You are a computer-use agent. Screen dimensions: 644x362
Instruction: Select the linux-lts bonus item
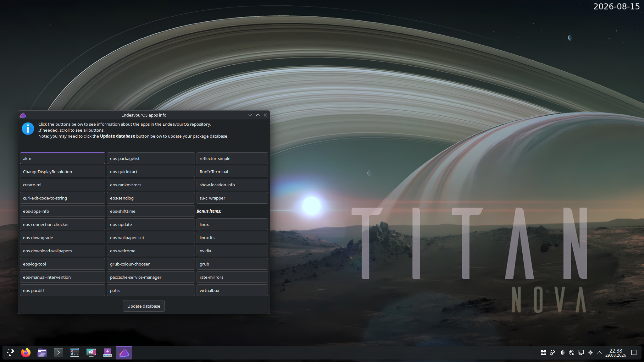pos(232,238)
